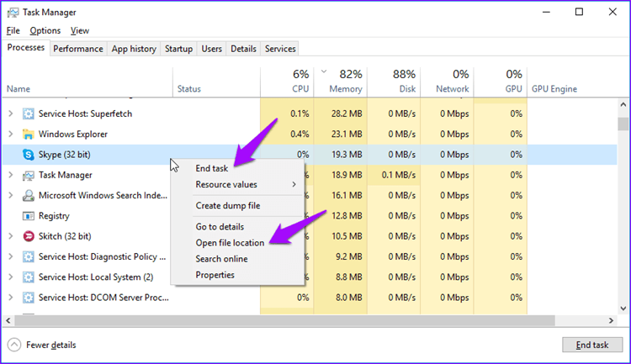The image size is (631, 364).
Task: Switch to the Startup tab
Action: [178, 49]
